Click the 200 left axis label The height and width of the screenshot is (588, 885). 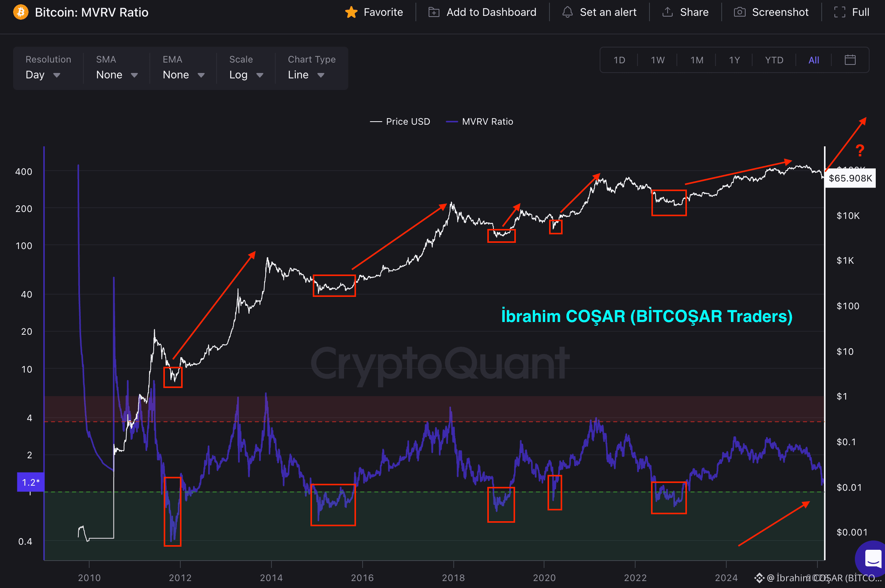pos(24,209)
